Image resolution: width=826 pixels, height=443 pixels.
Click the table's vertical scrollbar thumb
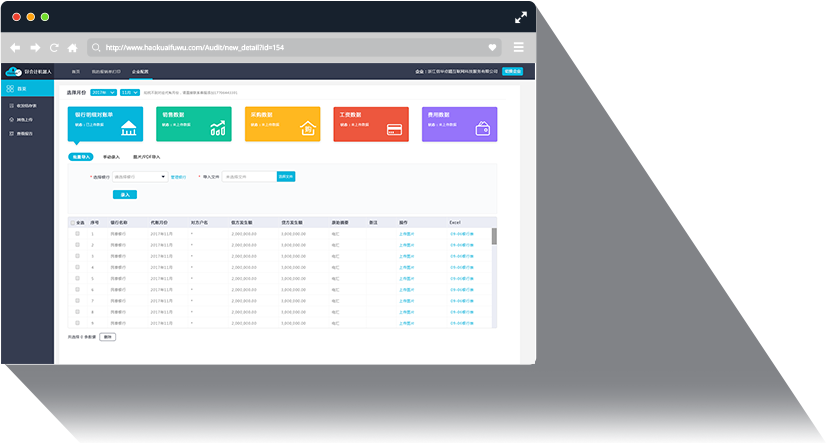[494, 237]
